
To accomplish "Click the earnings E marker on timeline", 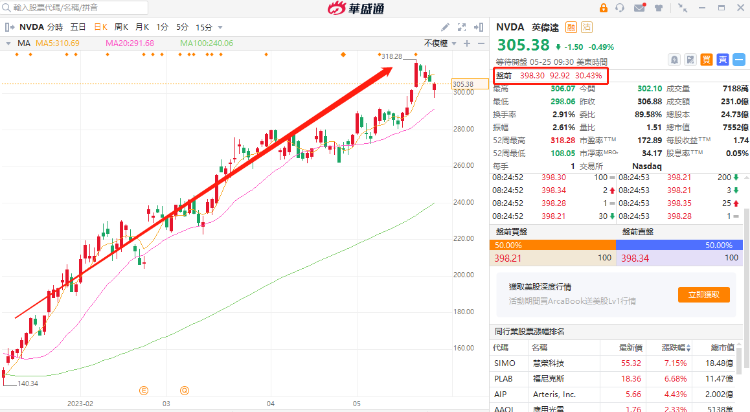I will pos(143,390).
